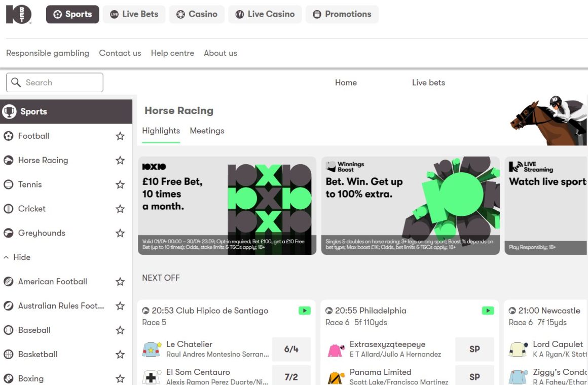Open the About us link
This screenshot has width=588, height=385.
point(220,53)
